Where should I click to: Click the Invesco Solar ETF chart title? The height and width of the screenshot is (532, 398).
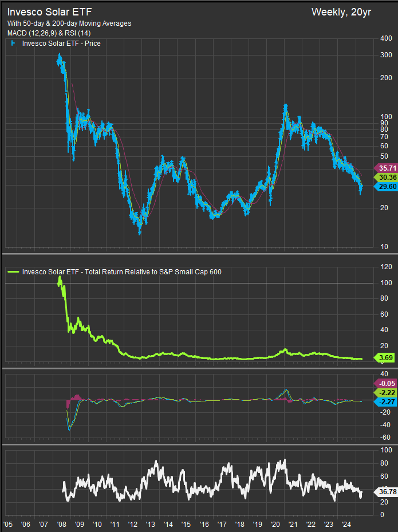50,12
